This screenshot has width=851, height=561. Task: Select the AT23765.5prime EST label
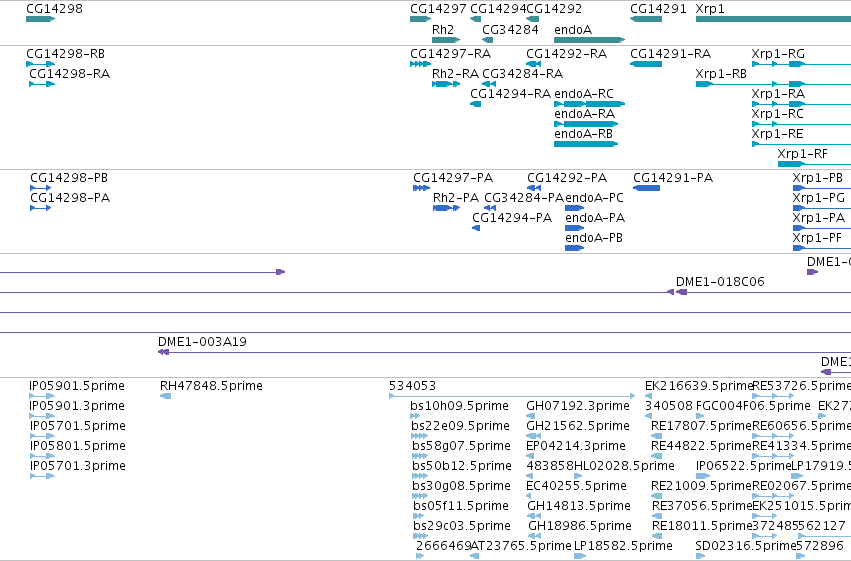pos(522,546)
